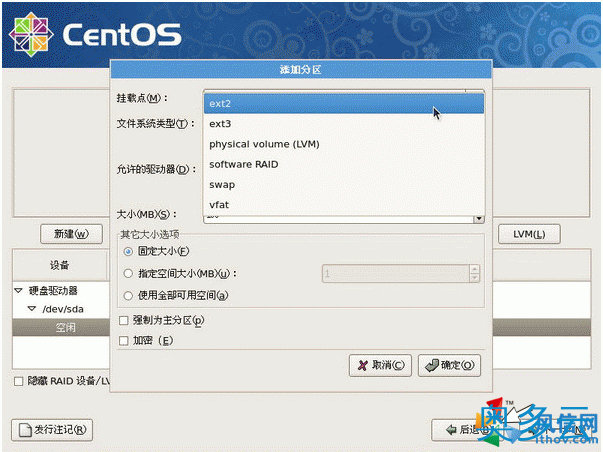603x452 pixels.
Task: Toggle 隐藏 RAID 设备 checkbox
Action: [18, 381]
